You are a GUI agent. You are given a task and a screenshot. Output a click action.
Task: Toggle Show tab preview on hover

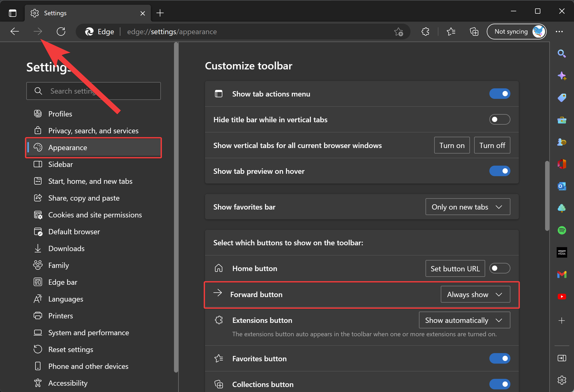[500, 171]
